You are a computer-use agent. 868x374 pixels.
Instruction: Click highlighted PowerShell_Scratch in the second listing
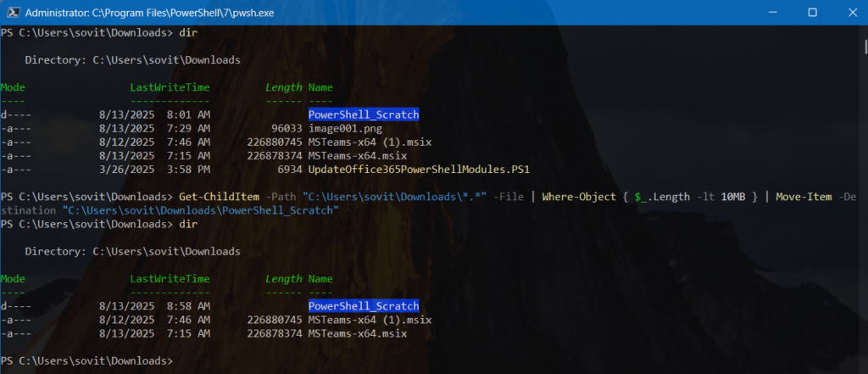pyautogui.click(x=364, y=306)
